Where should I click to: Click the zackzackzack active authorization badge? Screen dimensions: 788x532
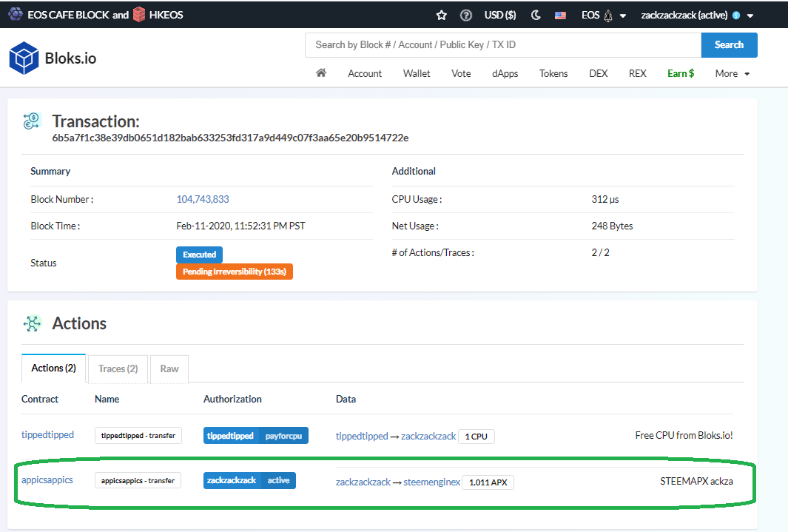click(250, 480)
